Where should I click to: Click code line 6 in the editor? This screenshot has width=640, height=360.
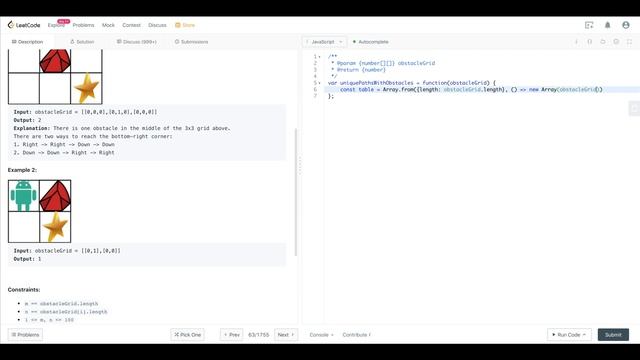[482, 89]
